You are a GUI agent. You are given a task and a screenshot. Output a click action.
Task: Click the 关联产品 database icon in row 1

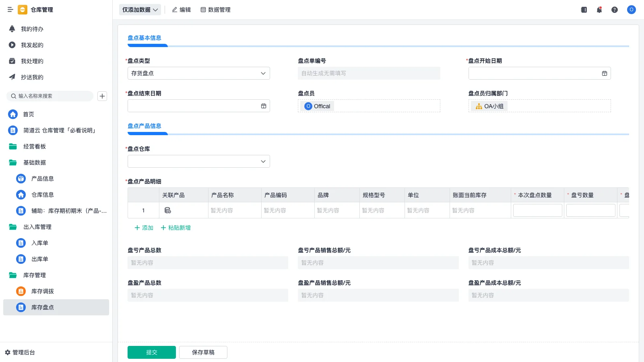[x=168, y=210]
